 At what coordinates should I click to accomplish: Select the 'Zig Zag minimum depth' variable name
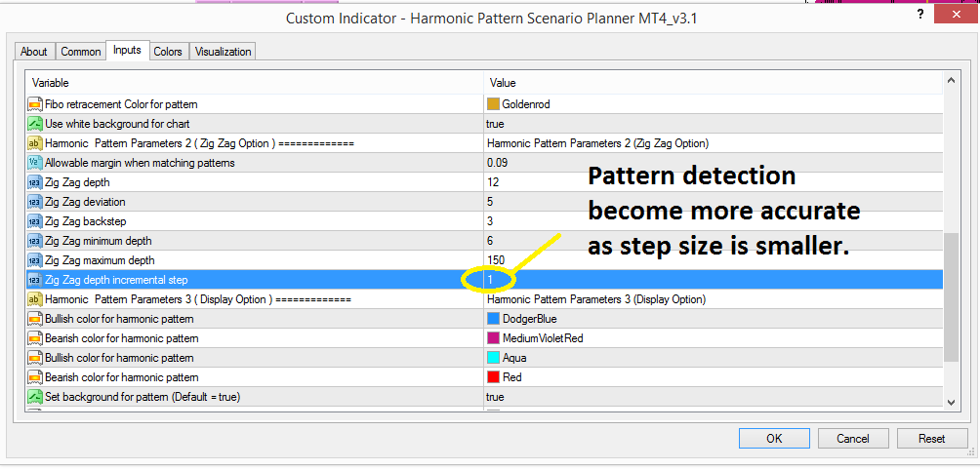tap(99, 241)
